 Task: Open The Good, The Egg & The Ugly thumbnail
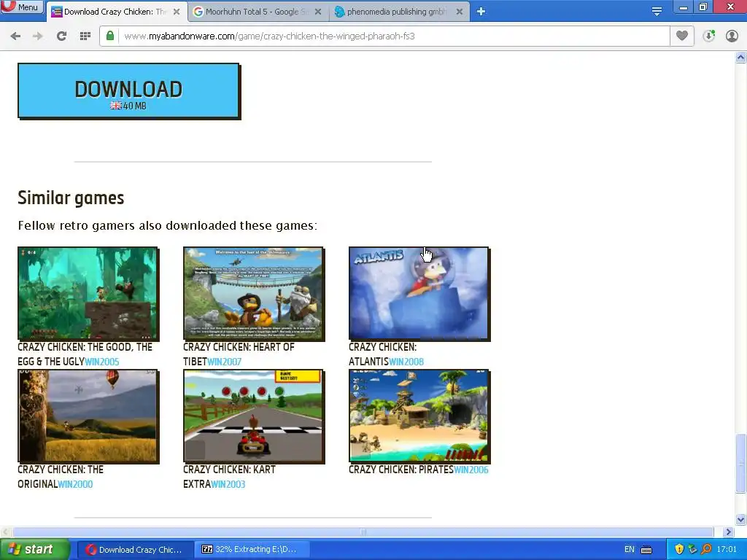click(88, 293)
